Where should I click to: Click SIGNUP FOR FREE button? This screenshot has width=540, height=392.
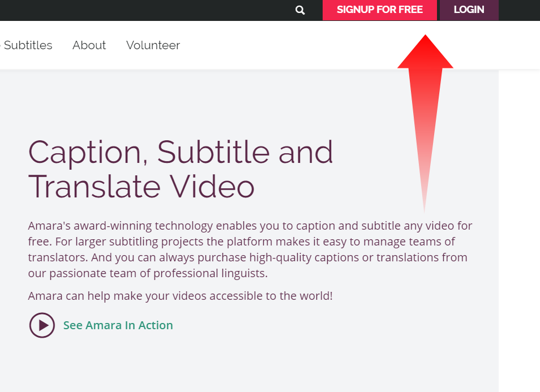click(x=379, y=10)
